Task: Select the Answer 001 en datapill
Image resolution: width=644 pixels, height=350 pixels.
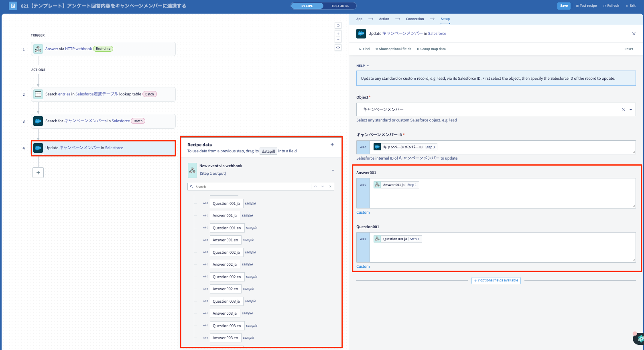Action: [226, 240]
